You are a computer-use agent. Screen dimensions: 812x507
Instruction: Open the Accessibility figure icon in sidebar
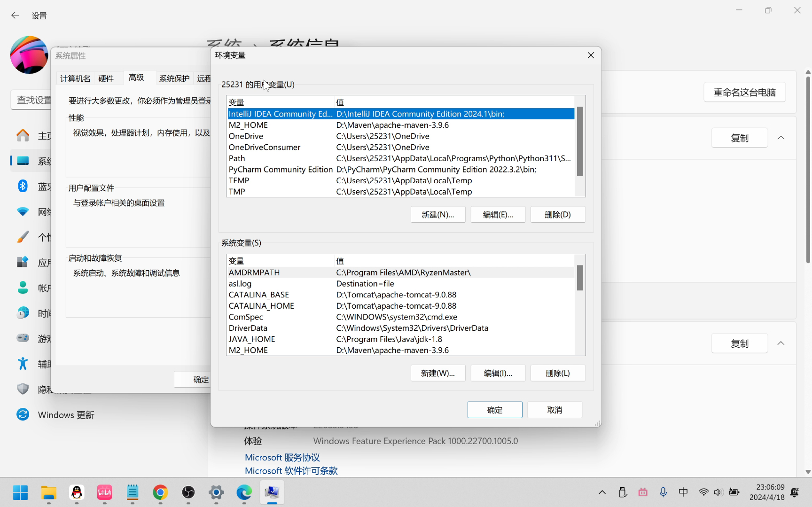tap(23, 363)
